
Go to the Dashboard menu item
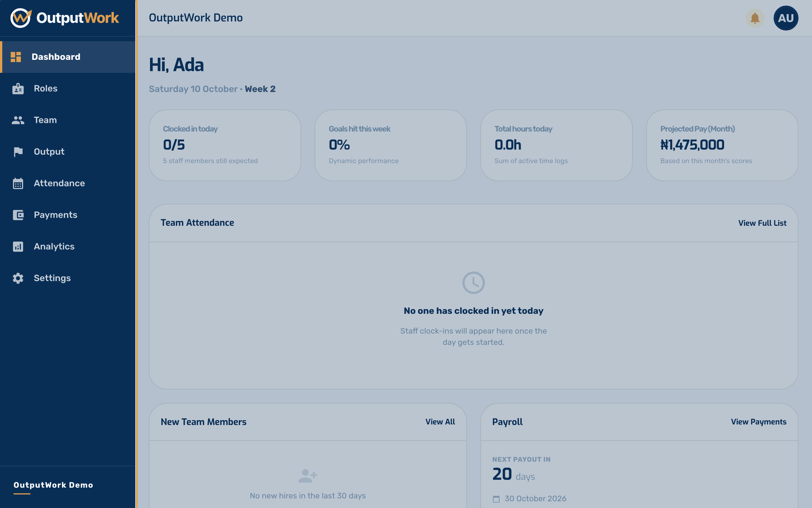click(x=68, y=57)
